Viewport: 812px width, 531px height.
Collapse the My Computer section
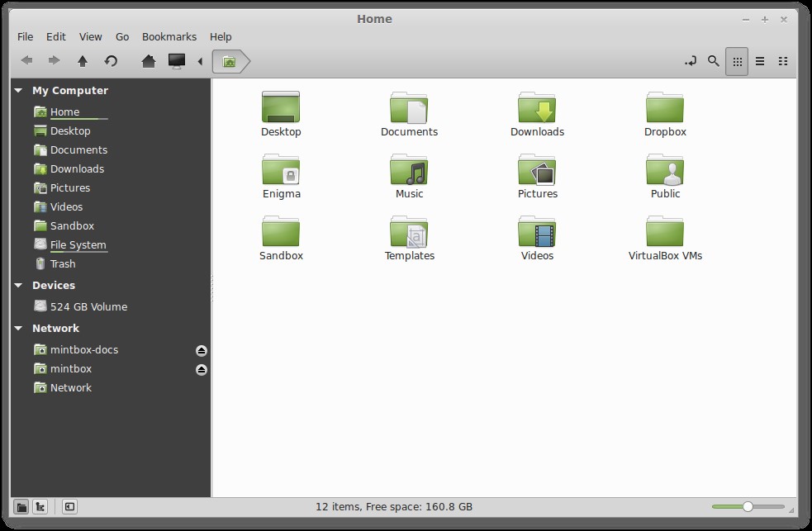tap(19, 91)
